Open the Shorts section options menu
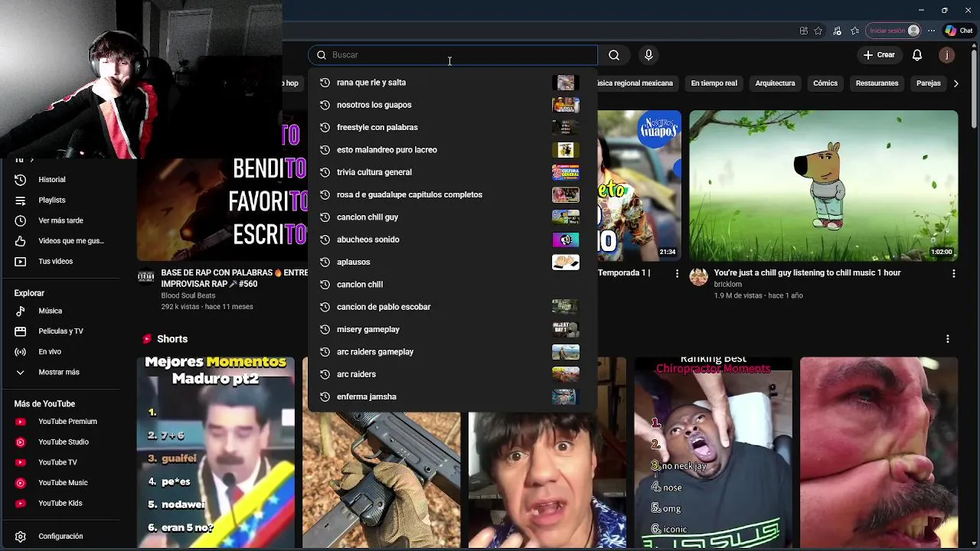 pyautogui.click(x=947, y=339)
